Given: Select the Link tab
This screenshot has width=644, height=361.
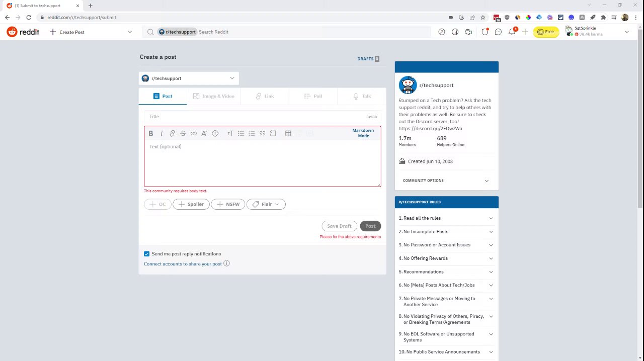Looking at the screenshot, I should pyautogui.click(x=265, y=96).
